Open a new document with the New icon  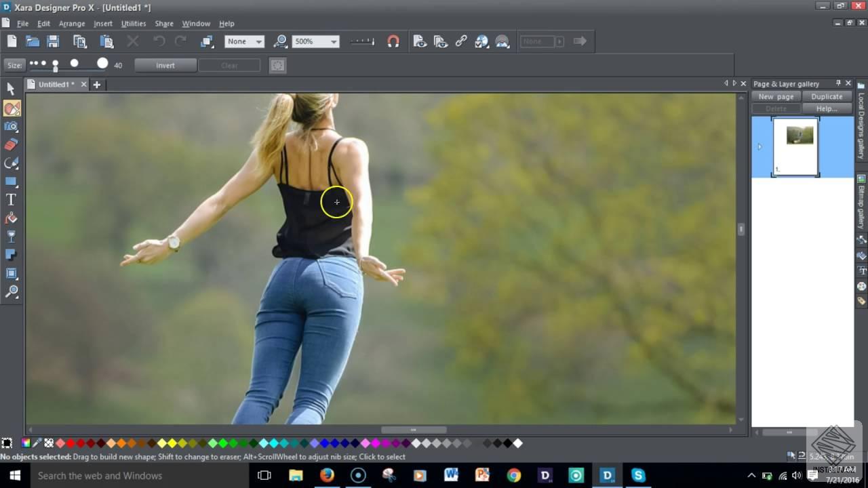tap(11, 41)
